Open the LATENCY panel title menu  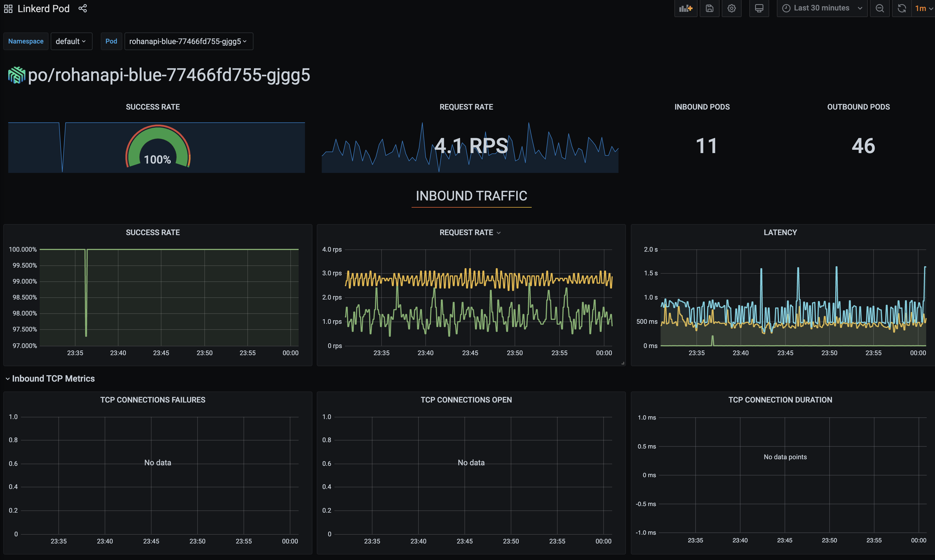[780, 232]
